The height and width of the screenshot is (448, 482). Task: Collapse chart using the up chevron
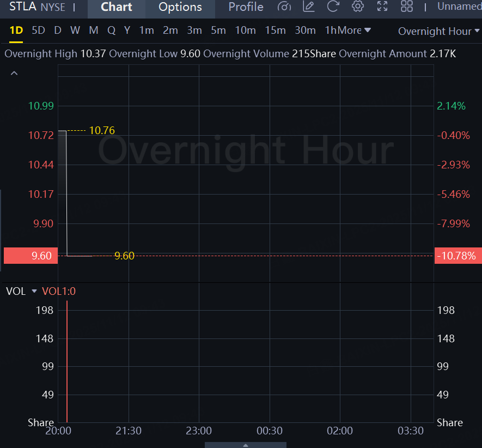(x=14, y=73)
